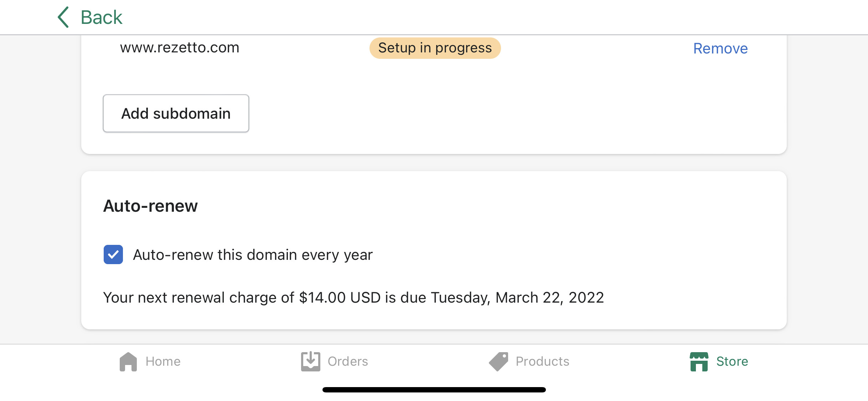Click 'Auto-renew this domain every year' label

(x=253, y=255)
